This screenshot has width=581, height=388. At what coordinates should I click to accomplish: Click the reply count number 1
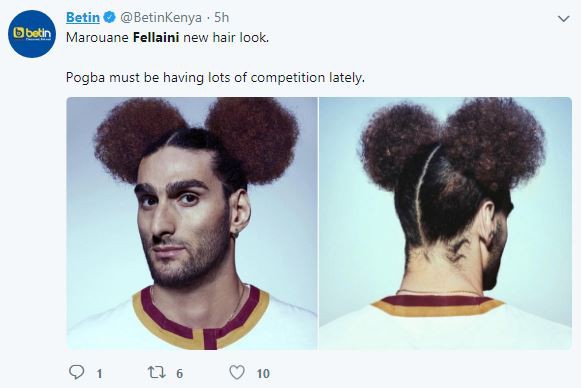click(x=99, y=374)
